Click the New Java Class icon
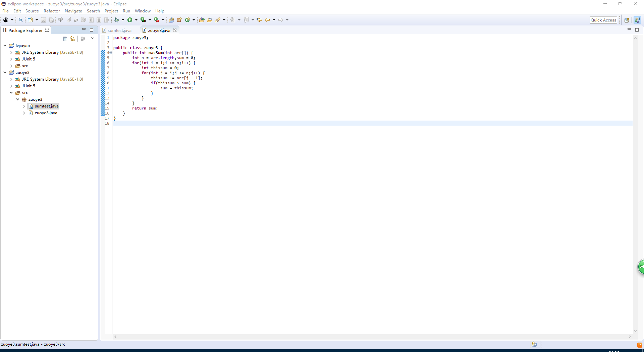The height and width of the screenshot is (352, 644). (187, 20)
